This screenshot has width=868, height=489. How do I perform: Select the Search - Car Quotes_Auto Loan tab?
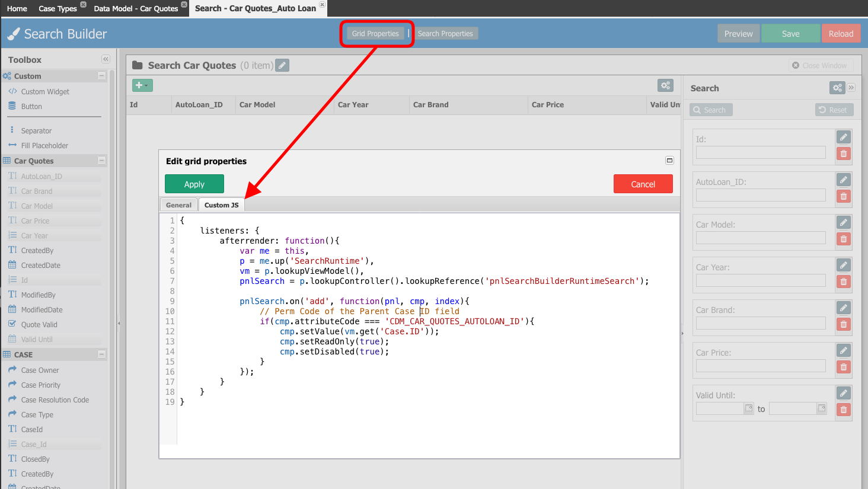click(x=256, y=8)
